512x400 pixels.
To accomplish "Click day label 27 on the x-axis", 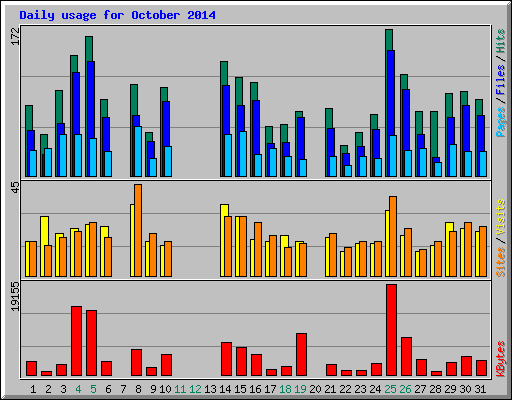I will [x=420, y=389].
